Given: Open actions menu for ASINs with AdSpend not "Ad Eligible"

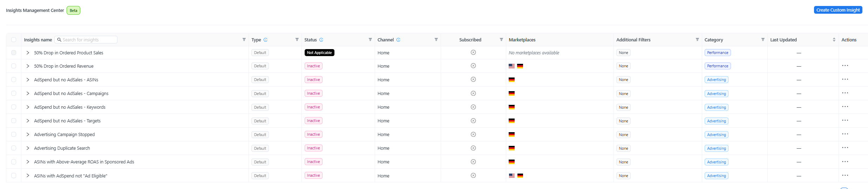Looking at the screenshot, I should pyautogui.click(x=845, y=175).
